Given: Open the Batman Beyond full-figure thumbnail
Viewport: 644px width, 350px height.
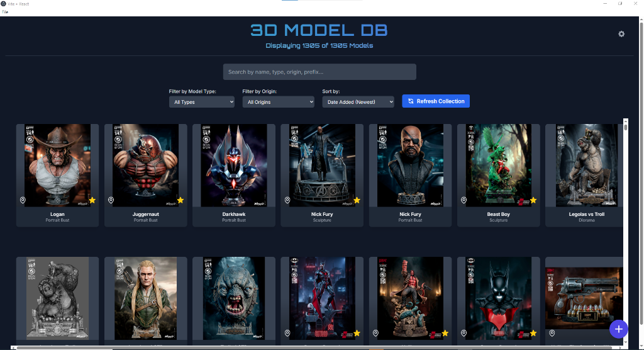Looking at the screenshot, I should tap(322, 298).
